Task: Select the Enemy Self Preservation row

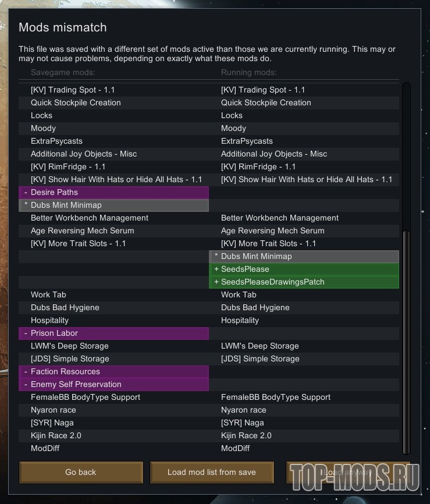Action: tap(113, 384)
